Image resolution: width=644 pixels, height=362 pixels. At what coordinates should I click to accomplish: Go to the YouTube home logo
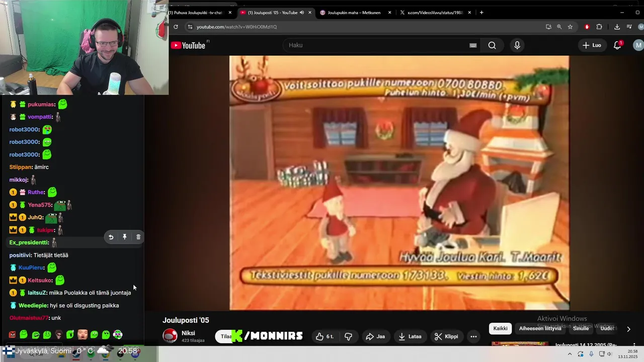tap(188, 45)
